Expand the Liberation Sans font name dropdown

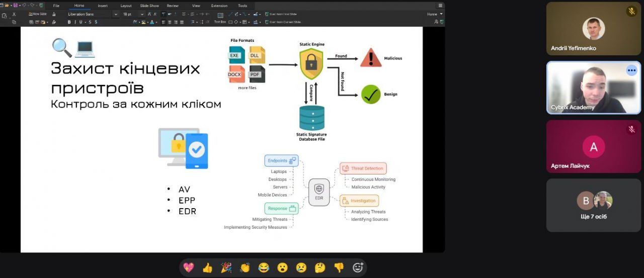[x=116, y=14]
